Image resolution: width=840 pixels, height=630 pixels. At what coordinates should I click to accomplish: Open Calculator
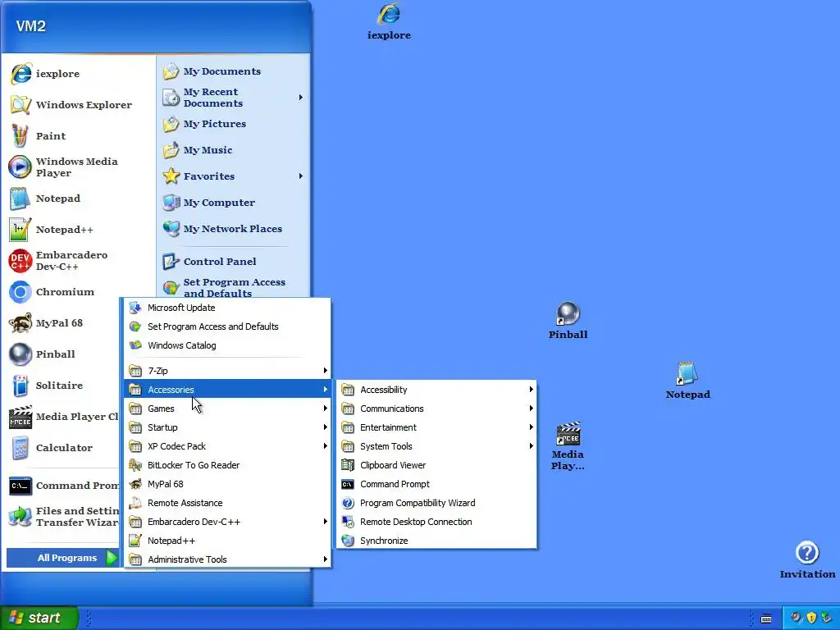click(x=63, y=448)
